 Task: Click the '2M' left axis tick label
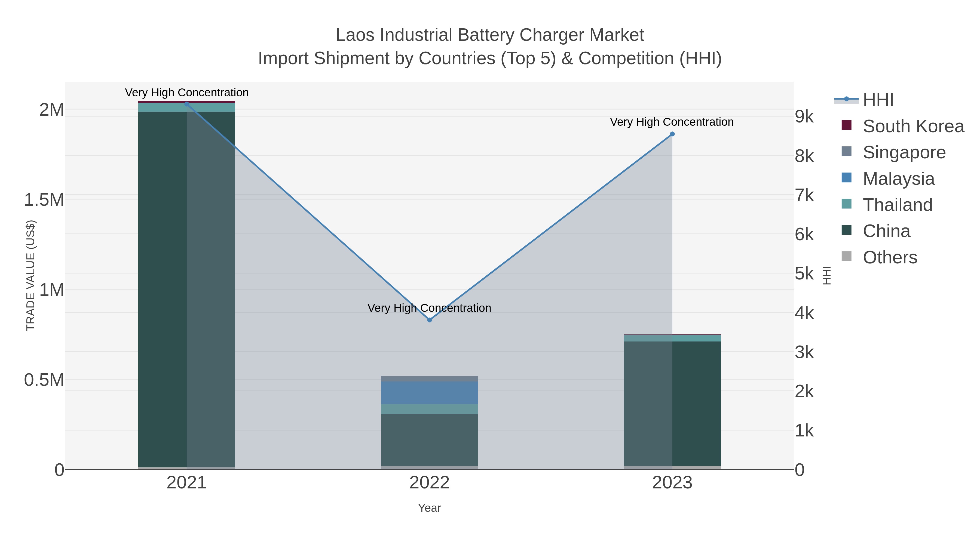click(52, 110)
